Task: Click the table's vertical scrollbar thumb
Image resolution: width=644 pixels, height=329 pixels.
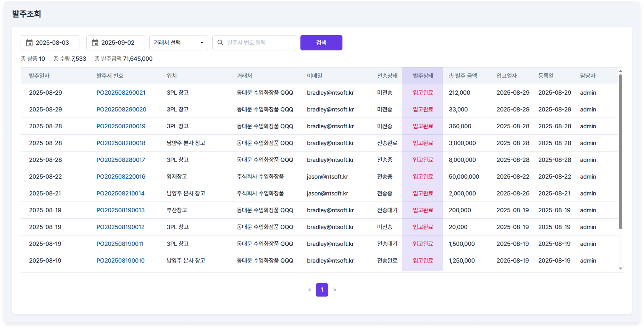Action: [620, 153]
